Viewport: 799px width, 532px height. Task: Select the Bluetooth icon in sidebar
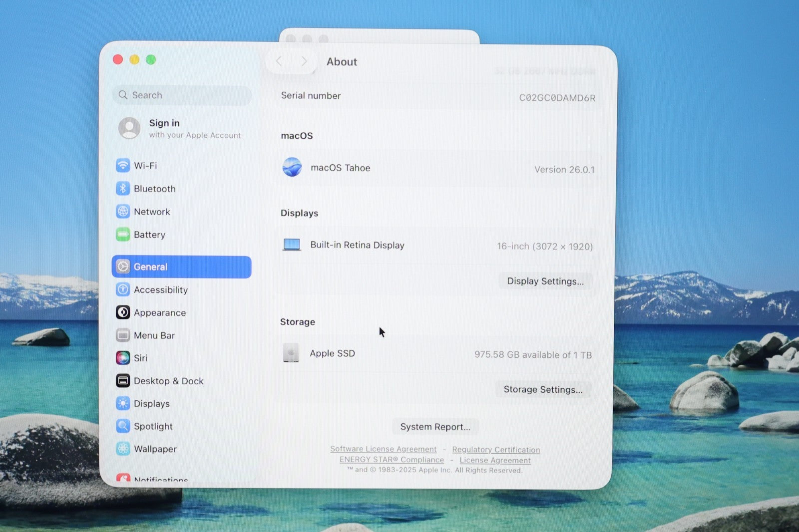123,188
